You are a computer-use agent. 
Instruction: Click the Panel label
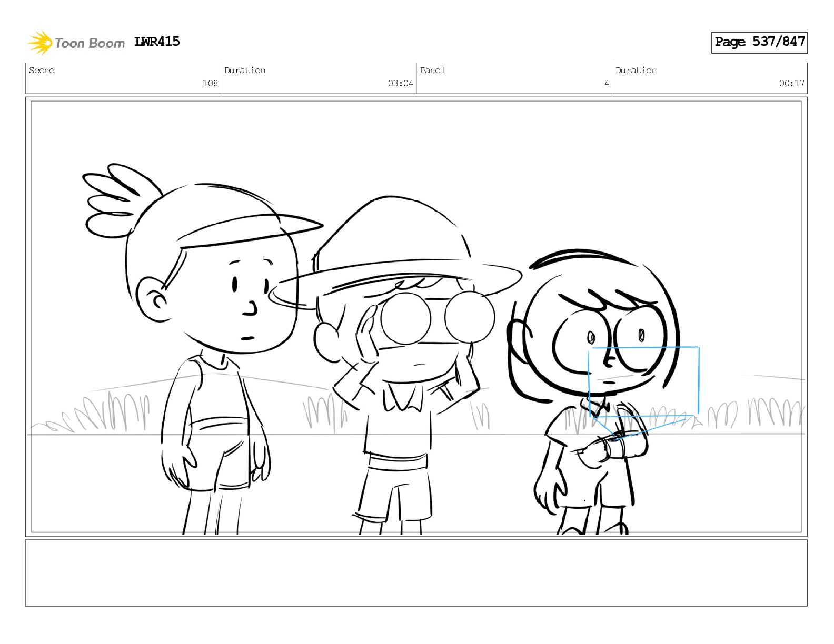[433, 71]
